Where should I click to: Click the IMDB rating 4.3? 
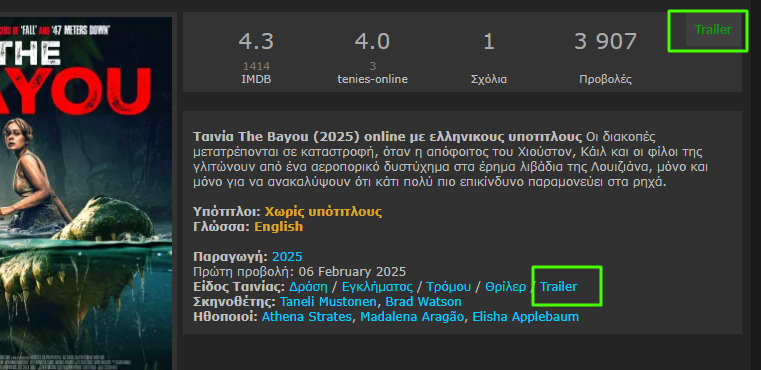click(x=256, y=42)
